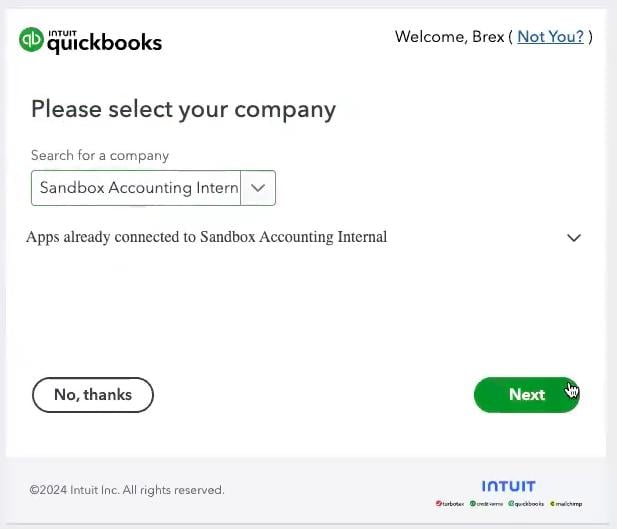Click "Apps already connected to Sandbox Accounting Internal" text
The width and height of the screenshot is (617, 529).
point(206,237)
